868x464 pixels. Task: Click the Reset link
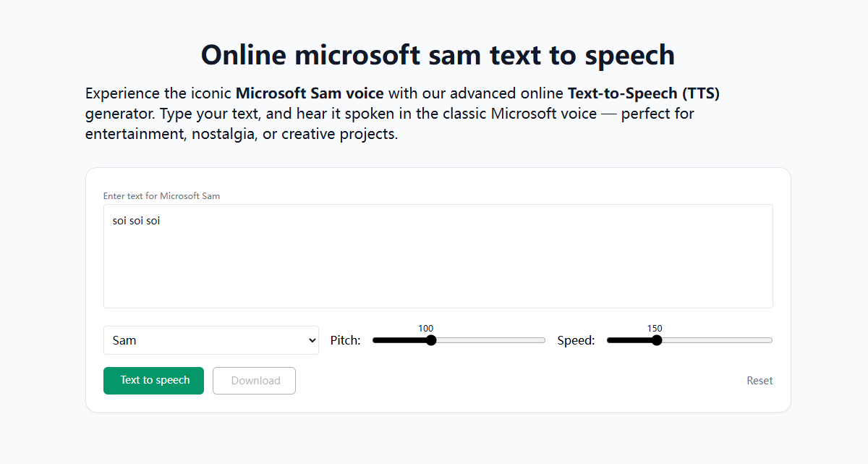tap(759, 380)
